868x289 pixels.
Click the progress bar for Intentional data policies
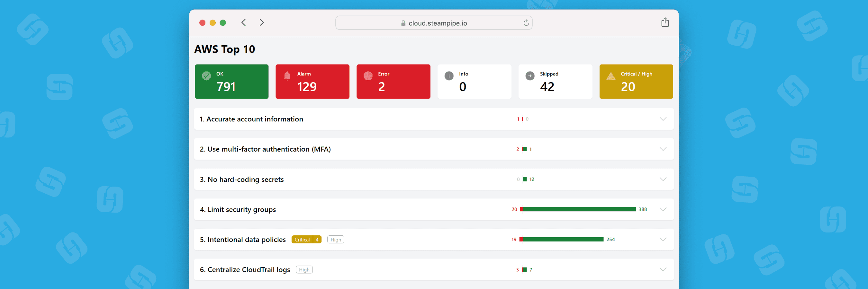coord(561,240)
